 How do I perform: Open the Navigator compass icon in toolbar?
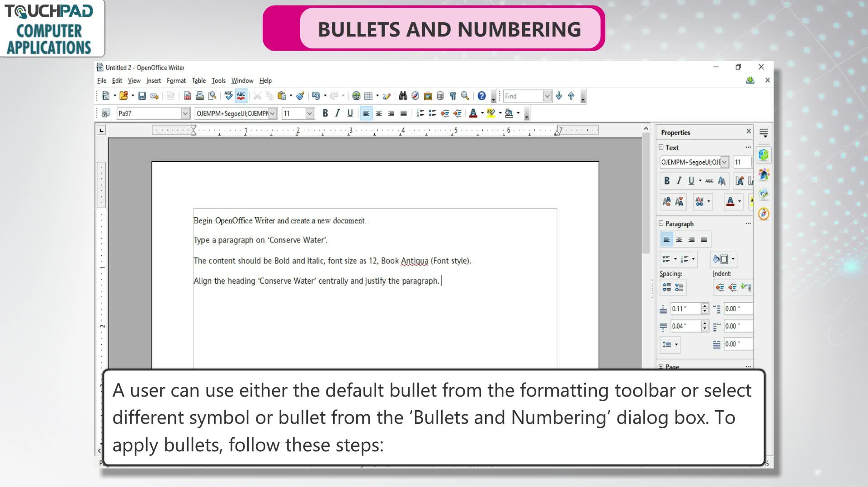pyautogui.click(x=415, y=96)
